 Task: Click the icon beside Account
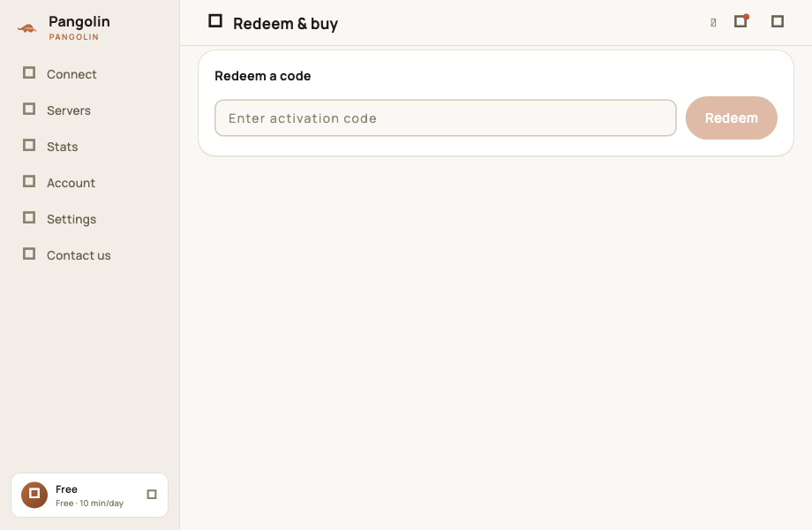pos(29,182)
